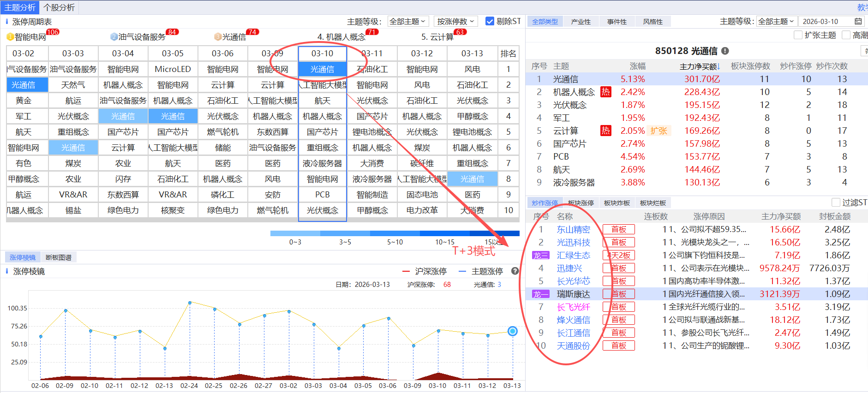
Task: Expand left panel 主题等级 全部主题 dropdown
Action: 407,21
